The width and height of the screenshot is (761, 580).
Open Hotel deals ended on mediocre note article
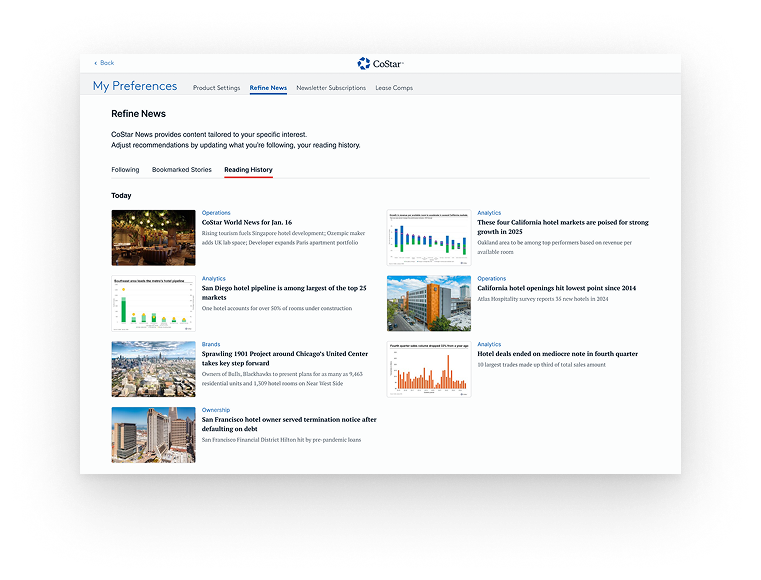(x=557, y=353)
